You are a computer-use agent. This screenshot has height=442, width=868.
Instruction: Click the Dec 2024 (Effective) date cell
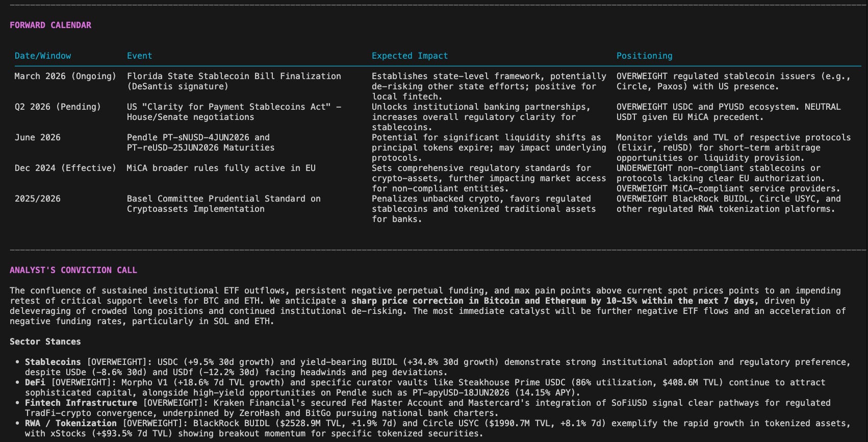pyautogui.click(x=65, y=168)
